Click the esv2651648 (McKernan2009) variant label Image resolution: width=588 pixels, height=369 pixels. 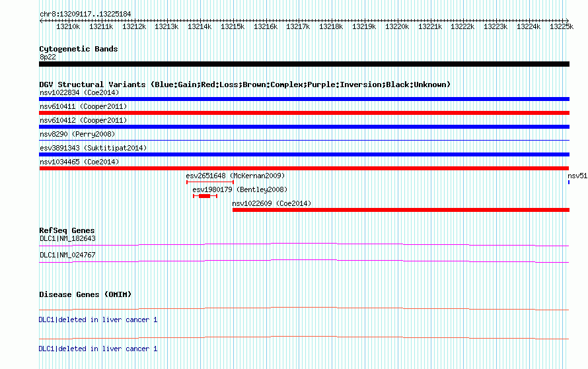(x=235, y=176)
